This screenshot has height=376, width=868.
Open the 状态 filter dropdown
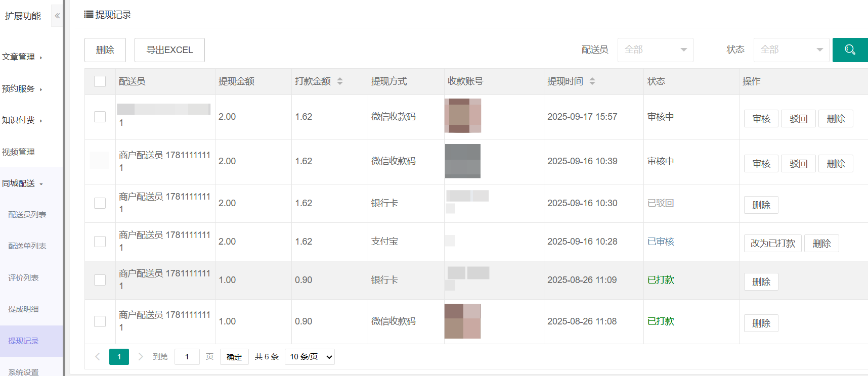pyautogui.click(x=791, y=50)
